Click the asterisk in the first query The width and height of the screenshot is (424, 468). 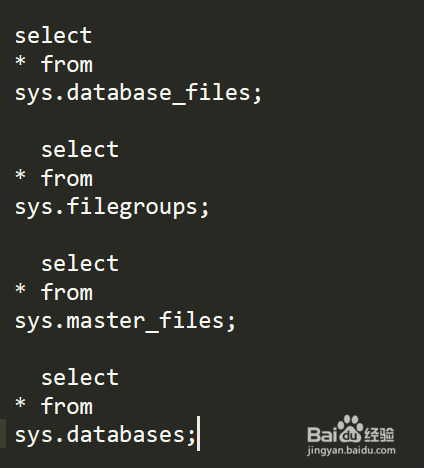coord(20,62)
